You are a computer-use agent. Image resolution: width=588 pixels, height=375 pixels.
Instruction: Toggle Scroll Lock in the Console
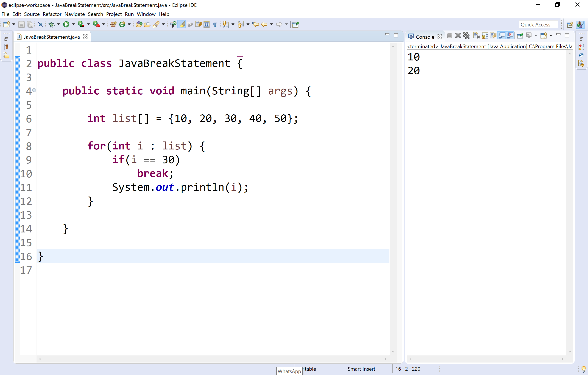pos(485,35)
